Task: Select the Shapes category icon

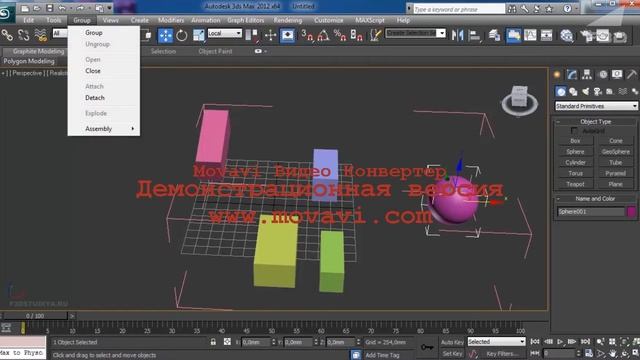Action: [573, 91]
